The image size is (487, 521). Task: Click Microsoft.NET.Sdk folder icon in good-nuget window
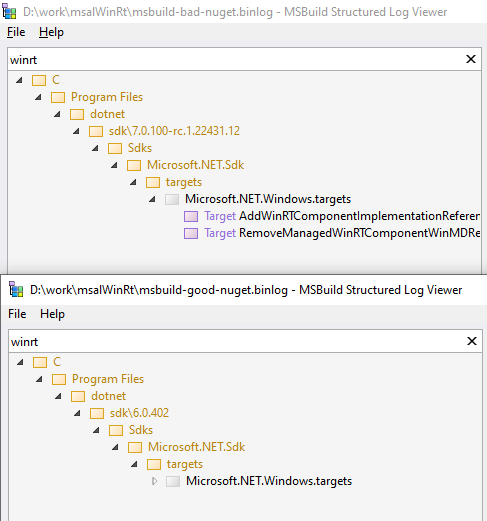click(135, 447)
